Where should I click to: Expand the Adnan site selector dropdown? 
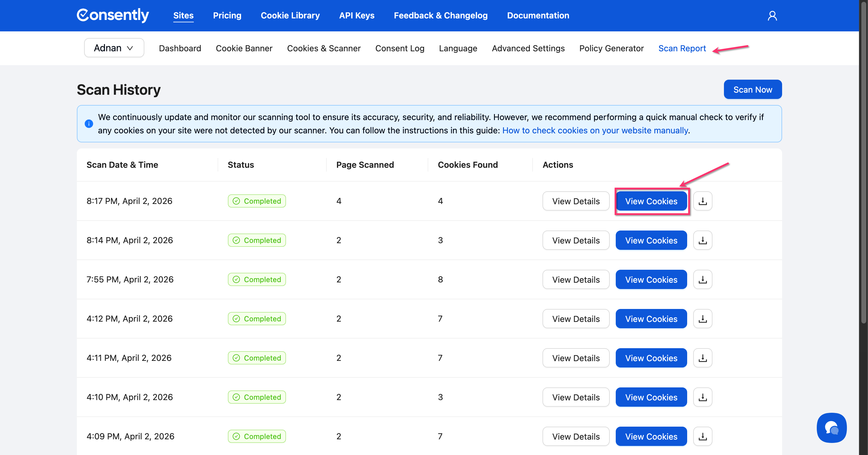(114, 48)
